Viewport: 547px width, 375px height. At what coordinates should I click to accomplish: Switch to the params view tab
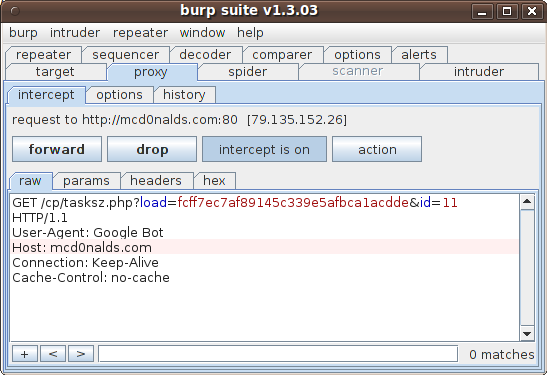pyautogui.click(x=86, y=181)
